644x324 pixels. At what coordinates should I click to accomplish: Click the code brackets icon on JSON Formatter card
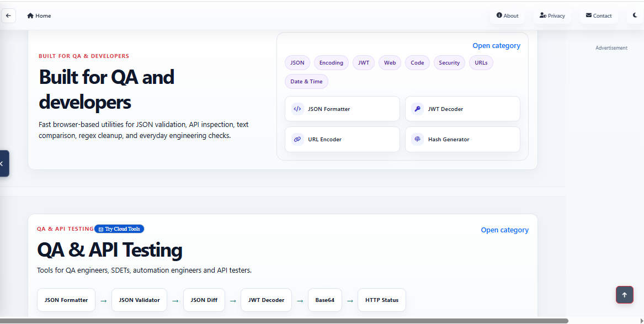297,109
